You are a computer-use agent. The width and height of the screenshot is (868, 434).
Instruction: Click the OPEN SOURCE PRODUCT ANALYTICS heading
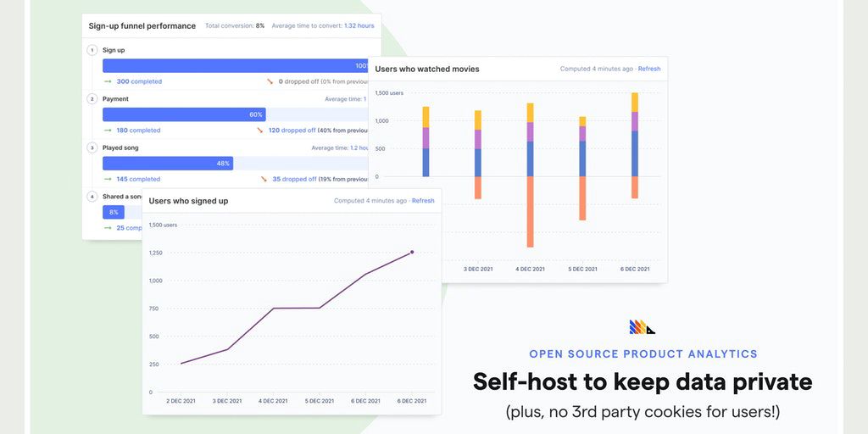pyautogui.click(x=643, y=354)
